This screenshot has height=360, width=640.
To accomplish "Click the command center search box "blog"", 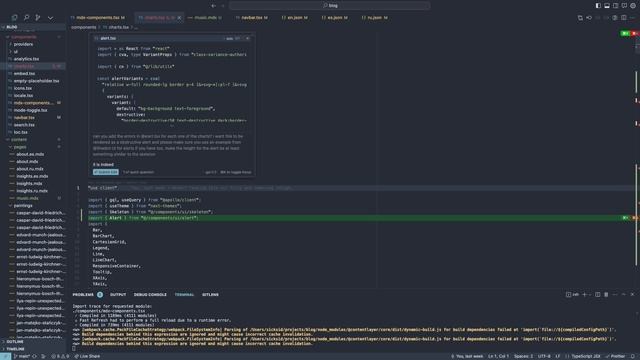I will [x=330, y=5].
